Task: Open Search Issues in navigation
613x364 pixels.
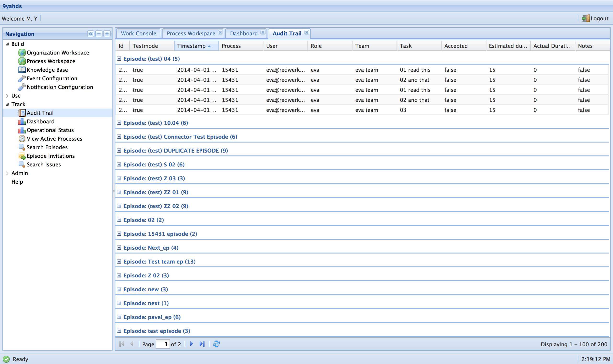Action: pyautogui.click(x=44, y=164)
